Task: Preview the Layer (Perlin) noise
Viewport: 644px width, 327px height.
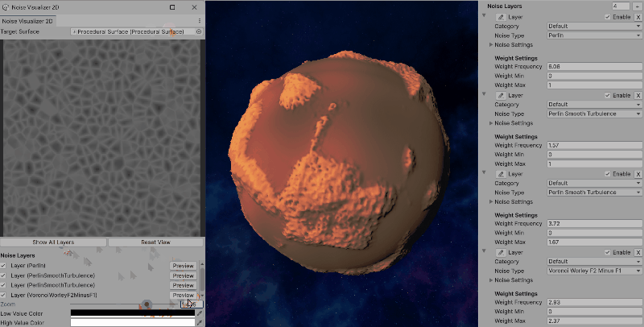Action: tap(183, 265)
